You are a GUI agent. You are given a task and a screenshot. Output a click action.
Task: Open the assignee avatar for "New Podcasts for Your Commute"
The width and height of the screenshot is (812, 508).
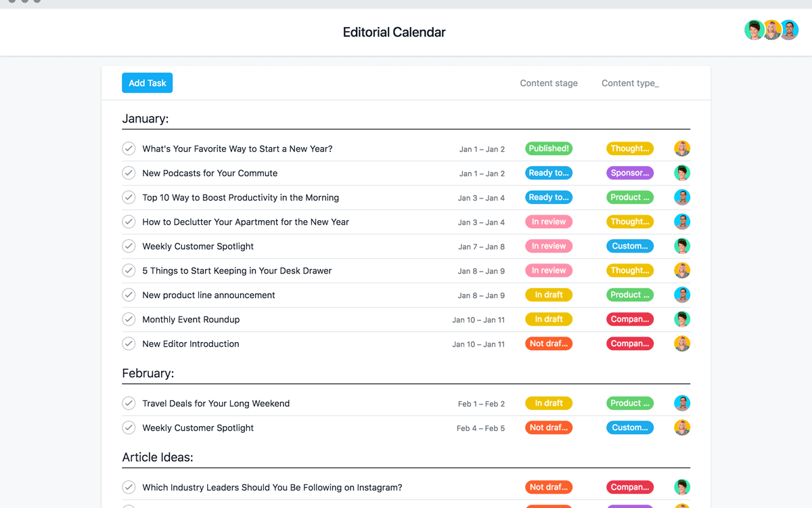682,173
